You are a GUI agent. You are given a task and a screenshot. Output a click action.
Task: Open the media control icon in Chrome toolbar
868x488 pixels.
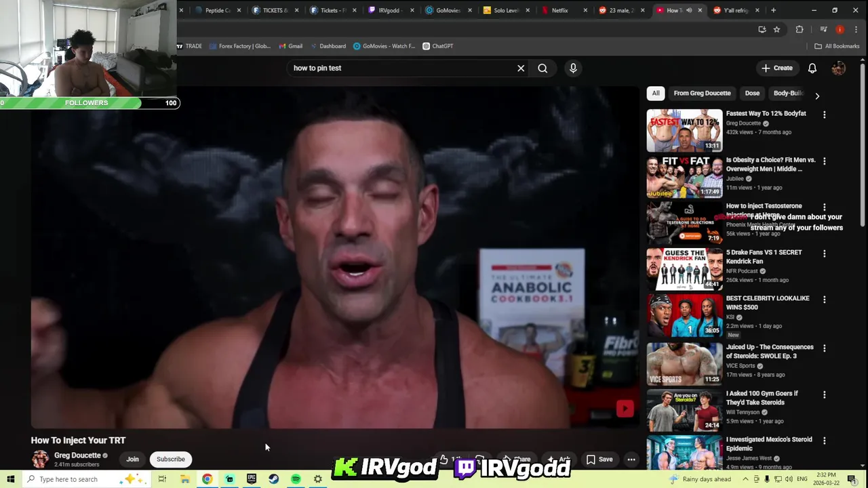tap(823, 29)
